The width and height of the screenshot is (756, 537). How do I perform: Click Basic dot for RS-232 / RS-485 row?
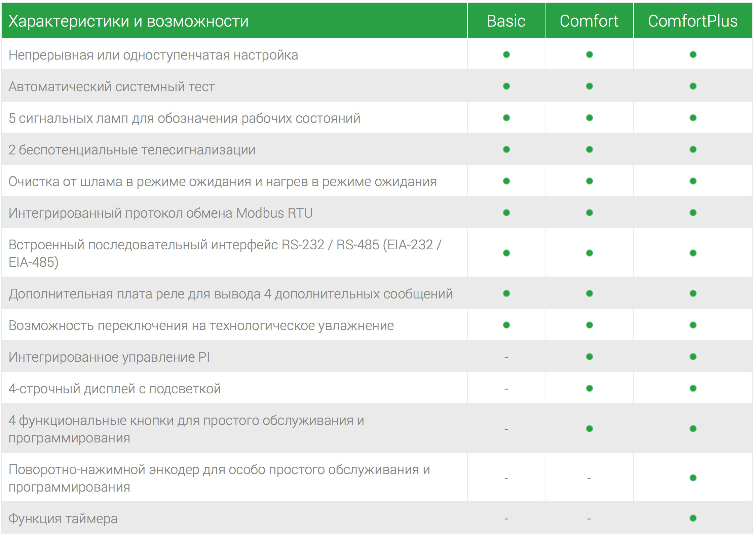point(506,253)
